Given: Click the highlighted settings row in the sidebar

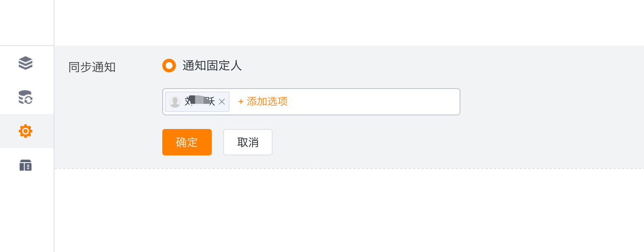Looking at the screenshot, I should tap(27, 131).
